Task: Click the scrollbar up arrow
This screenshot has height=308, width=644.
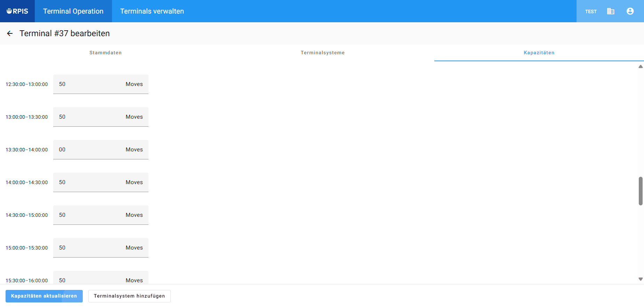Action: (x=641, y=66)
